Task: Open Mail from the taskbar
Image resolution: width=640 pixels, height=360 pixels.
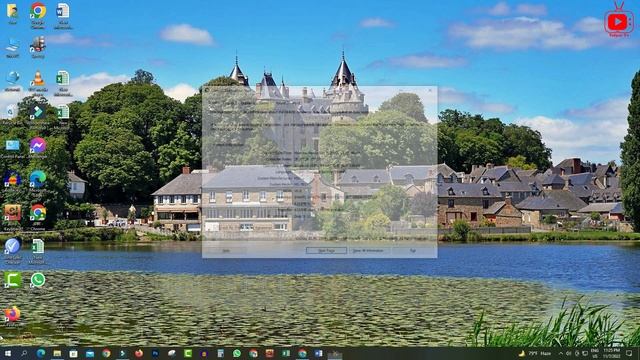Action: click(x=90, y=353)
